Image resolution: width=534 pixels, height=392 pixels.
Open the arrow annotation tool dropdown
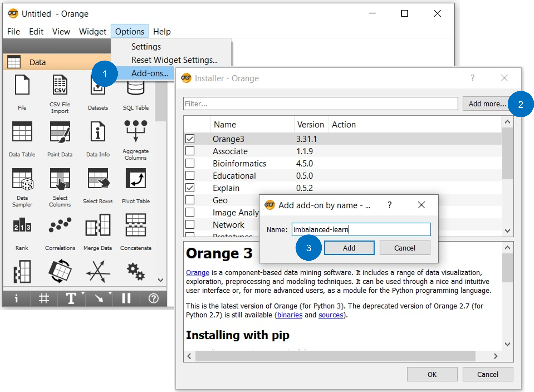[110, 294]
